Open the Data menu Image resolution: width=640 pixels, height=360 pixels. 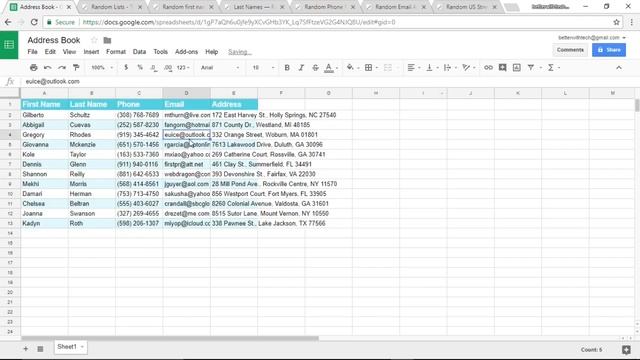pyautogui.click(x=139, y=52)
